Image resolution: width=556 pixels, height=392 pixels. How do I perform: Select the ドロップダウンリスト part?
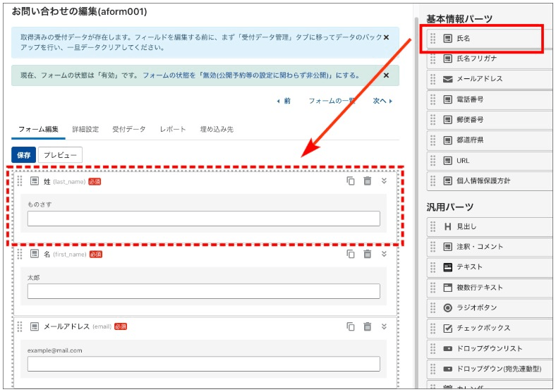tap(490, 349)
